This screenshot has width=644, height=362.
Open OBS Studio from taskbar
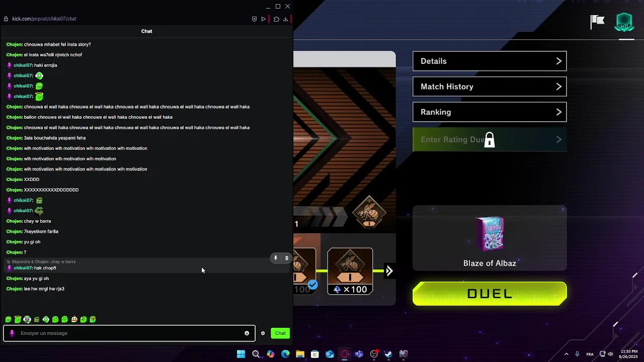tap(374, 354)
